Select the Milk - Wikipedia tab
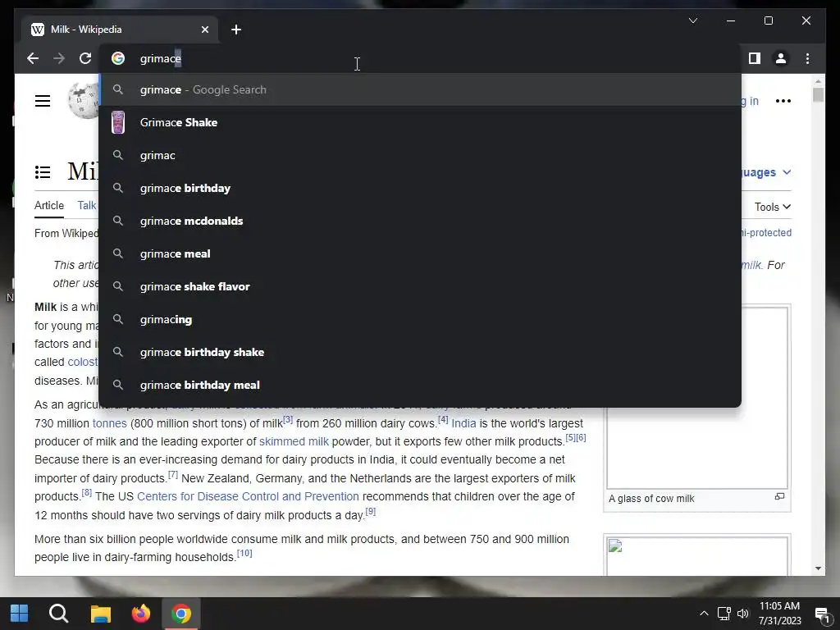 coord(120,30)
